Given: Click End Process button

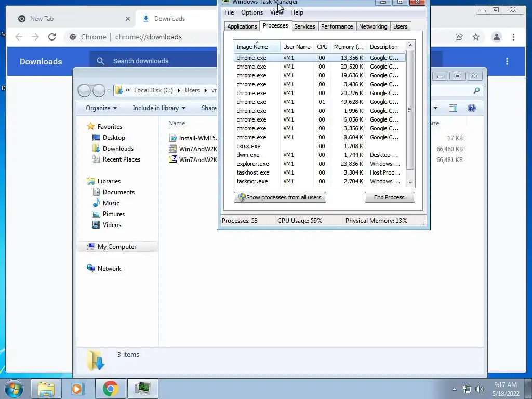Looking at the screenshot, I should coord(390,197).
